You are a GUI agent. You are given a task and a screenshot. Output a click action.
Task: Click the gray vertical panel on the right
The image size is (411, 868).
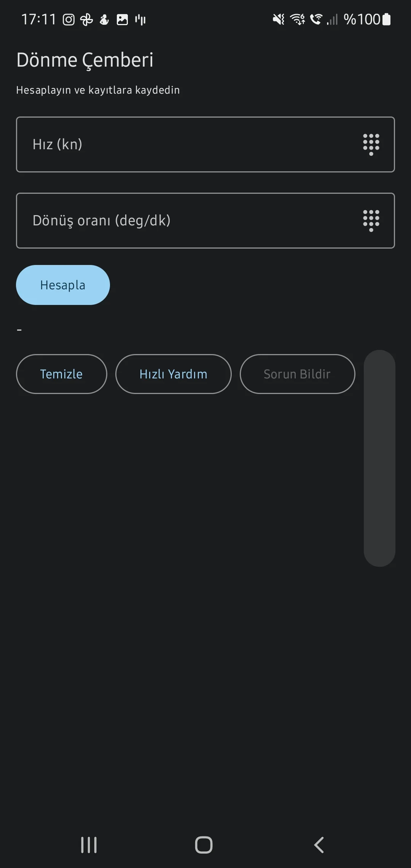tap(379, 458)
